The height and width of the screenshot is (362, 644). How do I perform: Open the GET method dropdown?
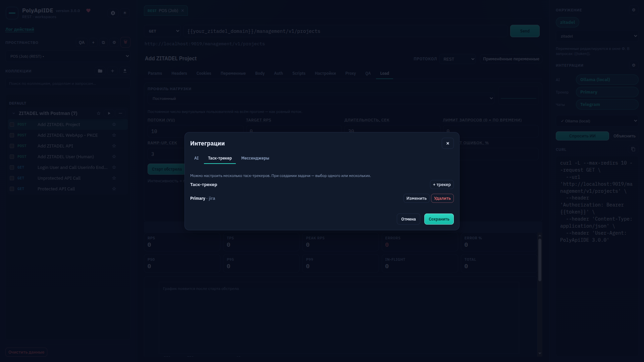point(163,31)
